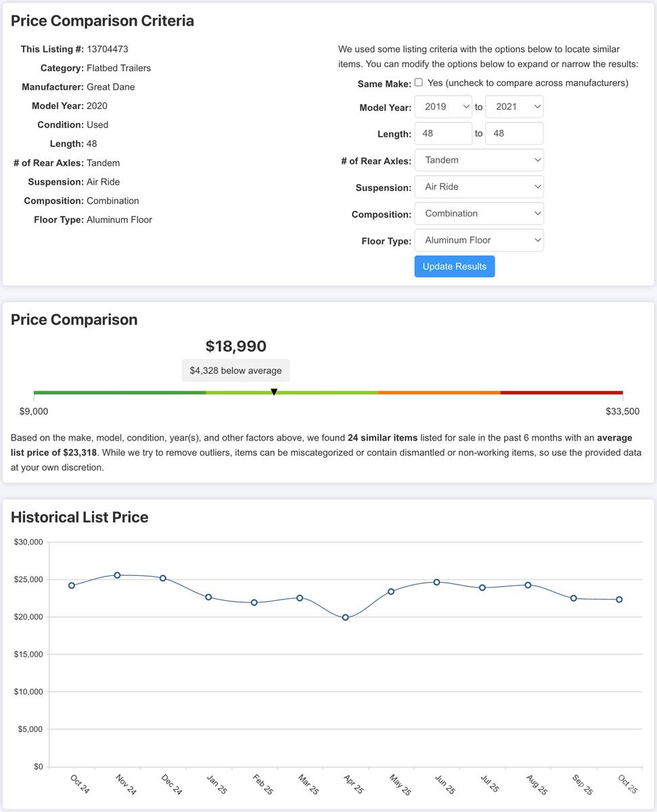Click the Jan 25 data point marker
657x812 pixels.
[x=208, y=597]
